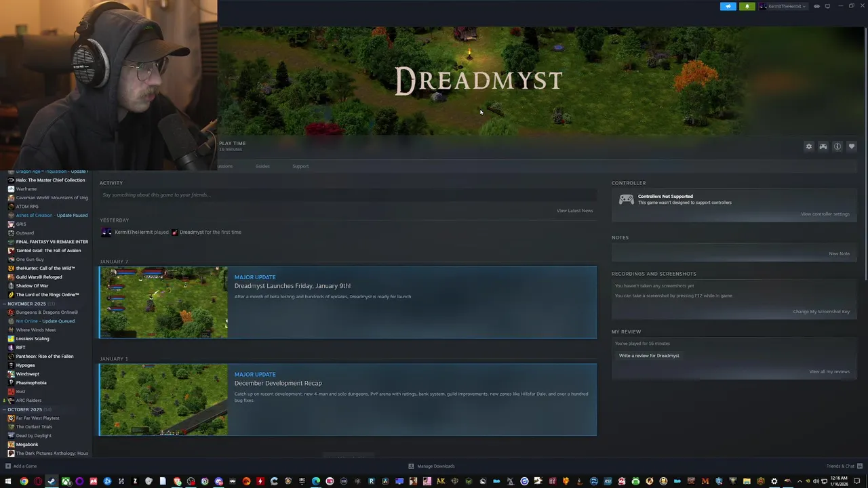Select Outward in library
This screenshot has height=488, width=868.
tap(25, 232)
